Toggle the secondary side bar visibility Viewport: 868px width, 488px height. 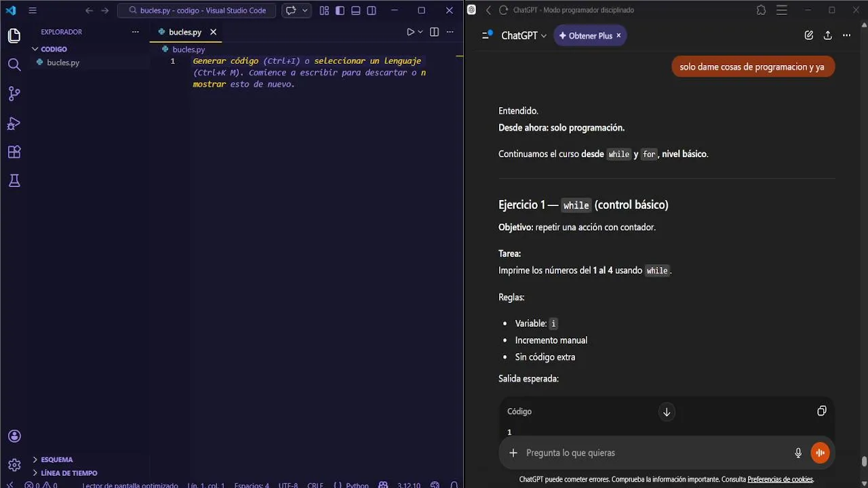(x=372, y=10)
